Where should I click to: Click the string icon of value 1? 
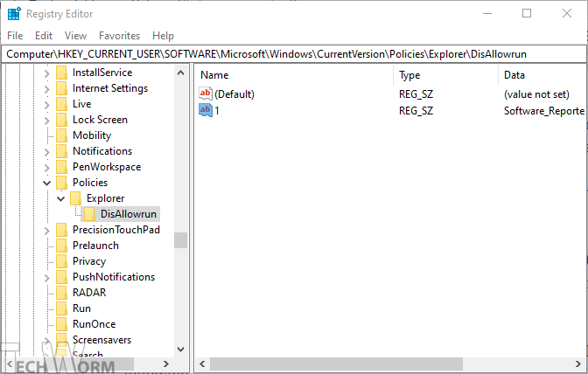point(206,110)
